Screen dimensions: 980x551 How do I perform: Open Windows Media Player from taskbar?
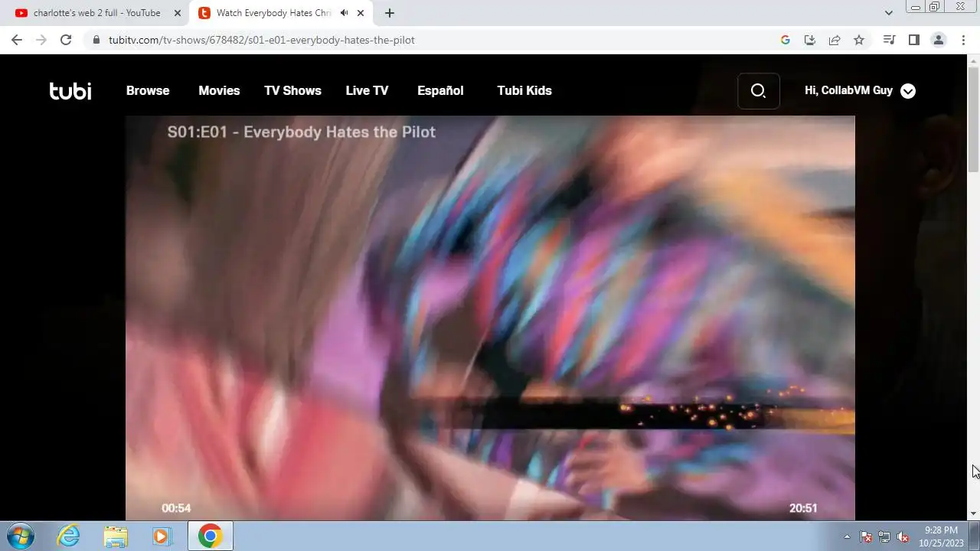coord(162,536)
